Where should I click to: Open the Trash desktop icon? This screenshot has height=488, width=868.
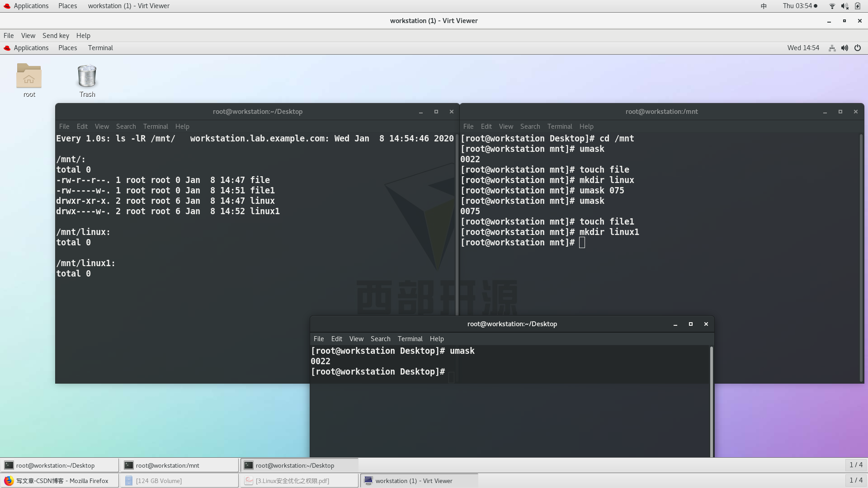[x=87, y=76]
